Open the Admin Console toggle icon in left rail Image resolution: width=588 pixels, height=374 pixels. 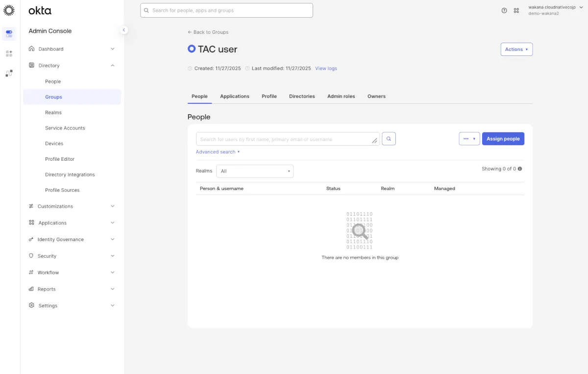tap(9, 34)
